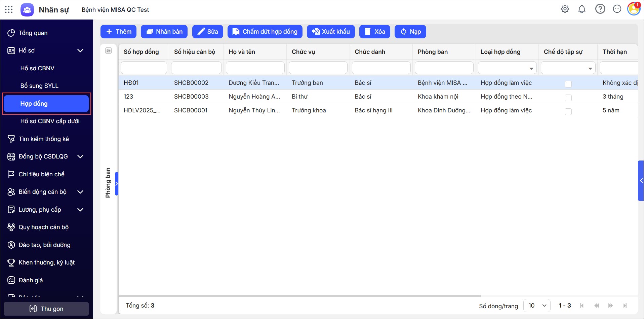The height and width of the screenshot is (319, 644).
Task: Click the help question mark icon
Action: (x=600, y=9)
